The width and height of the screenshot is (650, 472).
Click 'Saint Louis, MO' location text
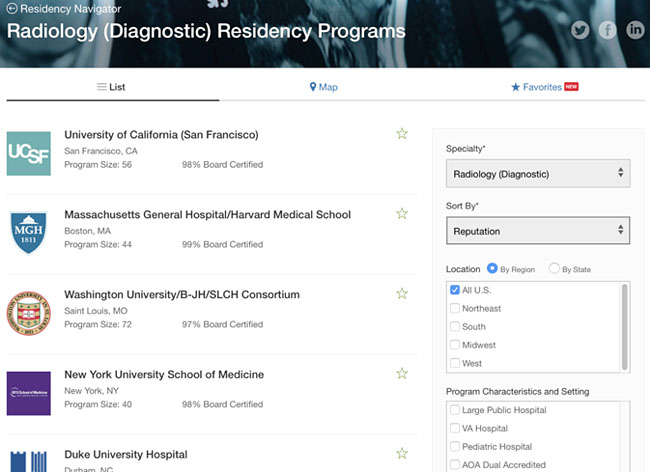(96, 311)
